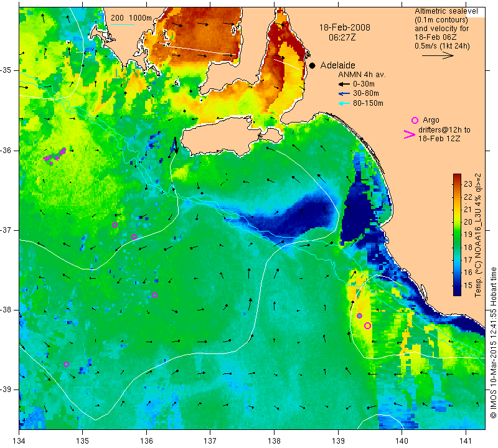Click the latitude label -38
Viewport: 498px width, 448px height.
(6, 310)
